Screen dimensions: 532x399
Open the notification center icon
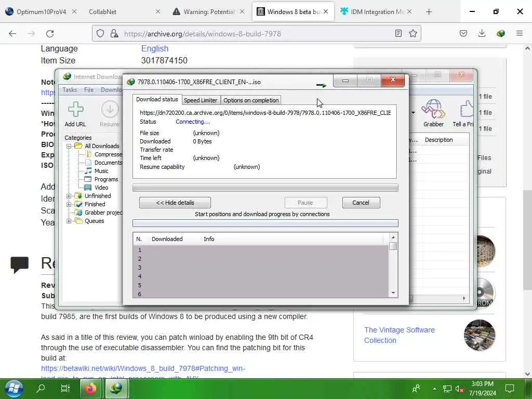510,389
